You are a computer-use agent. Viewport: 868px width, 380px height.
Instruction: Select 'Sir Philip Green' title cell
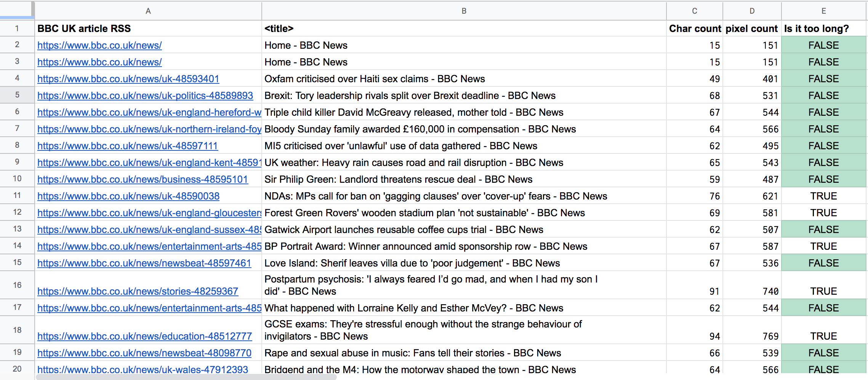pos(464,179)
